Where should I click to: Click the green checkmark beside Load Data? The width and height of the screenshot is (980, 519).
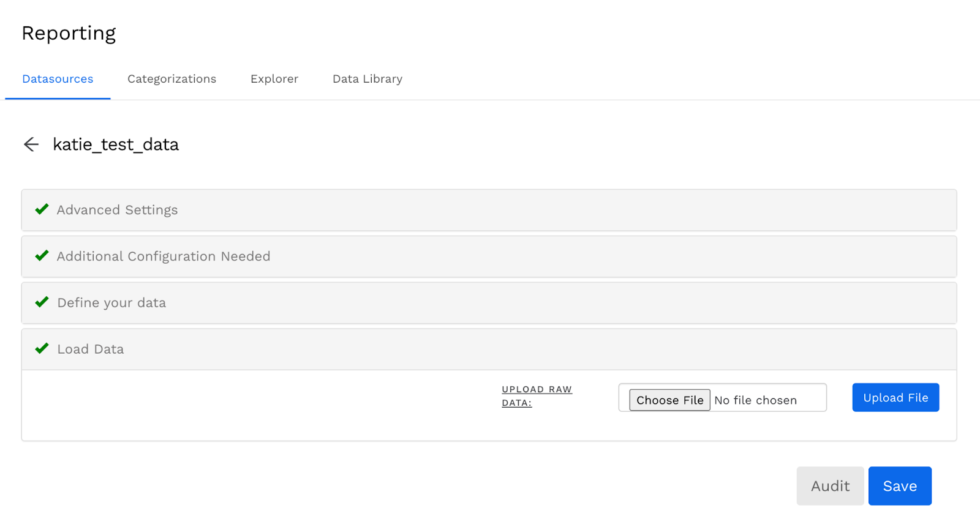point(42,349)
